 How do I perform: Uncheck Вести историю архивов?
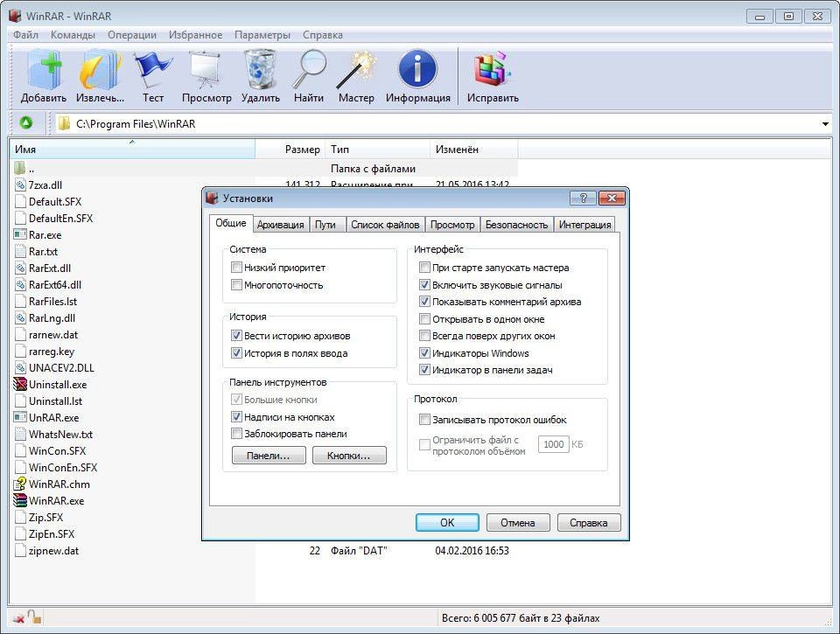[x=236, y=336]
